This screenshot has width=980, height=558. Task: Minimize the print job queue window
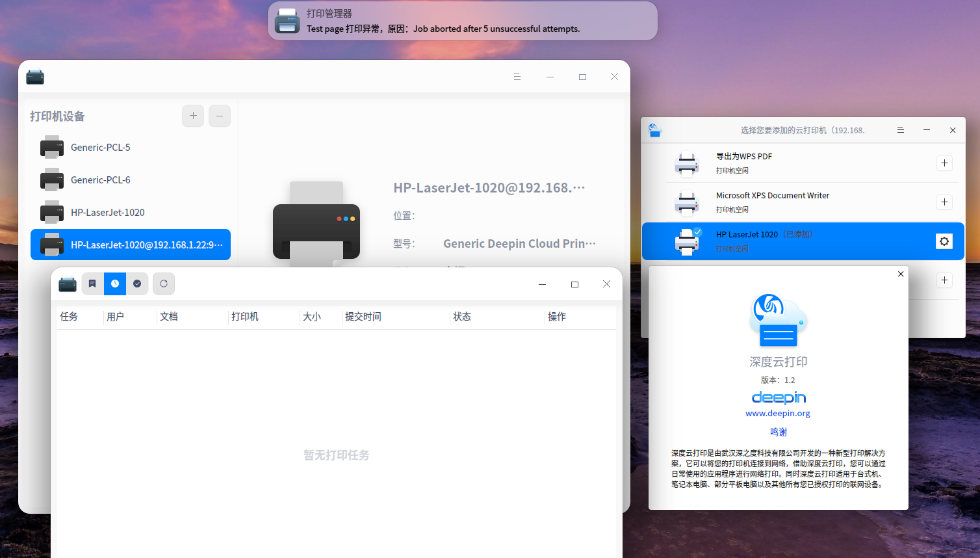[542, 284]
